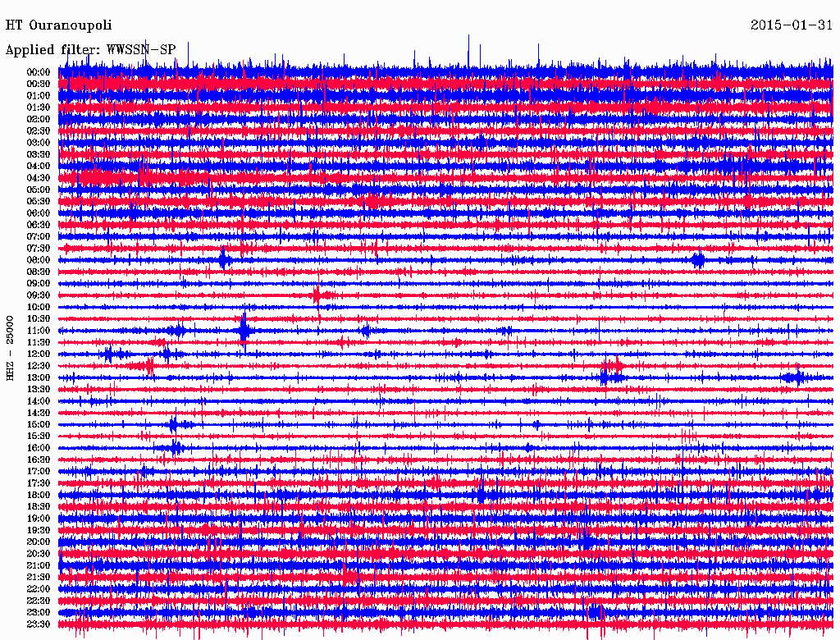Image resolution: width=840 pixels, height=640 pixels.
Task: Select the 07:30 time label
Action: click(39, 249)
